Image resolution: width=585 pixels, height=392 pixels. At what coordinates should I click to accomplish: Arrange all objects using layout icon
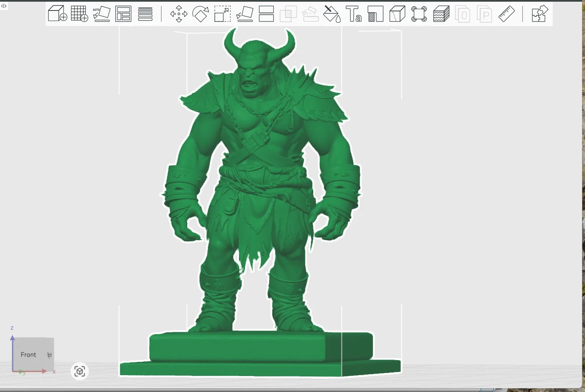click(x=123, y=14)
